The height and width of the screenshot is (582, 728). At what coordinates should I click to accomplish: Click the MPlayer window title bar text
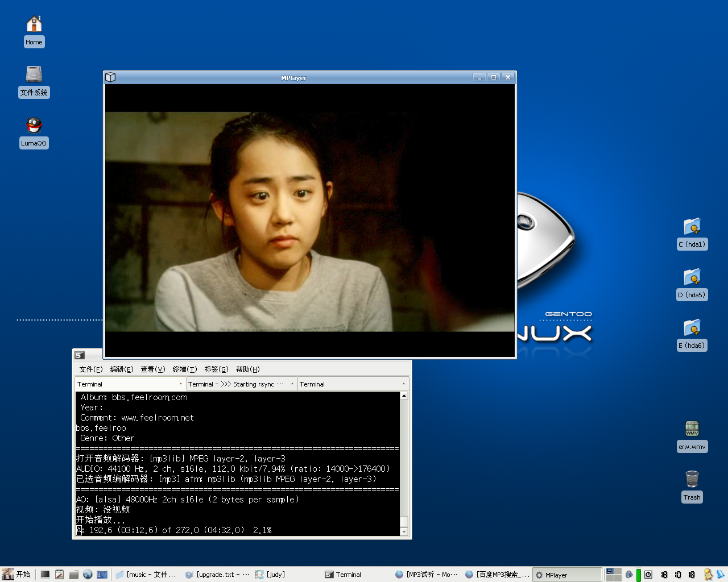click(293, 78)
